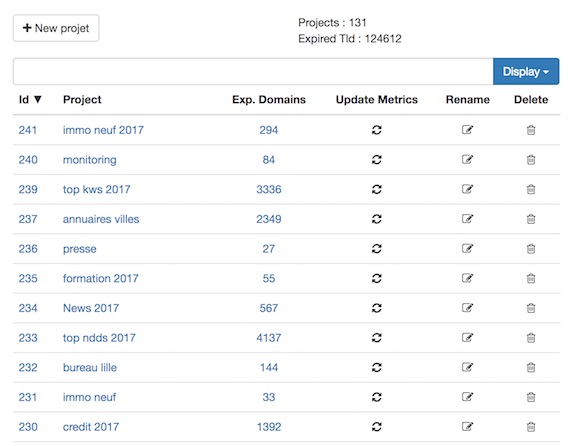Open the credit 2017 project

click(x=91, y=427)
